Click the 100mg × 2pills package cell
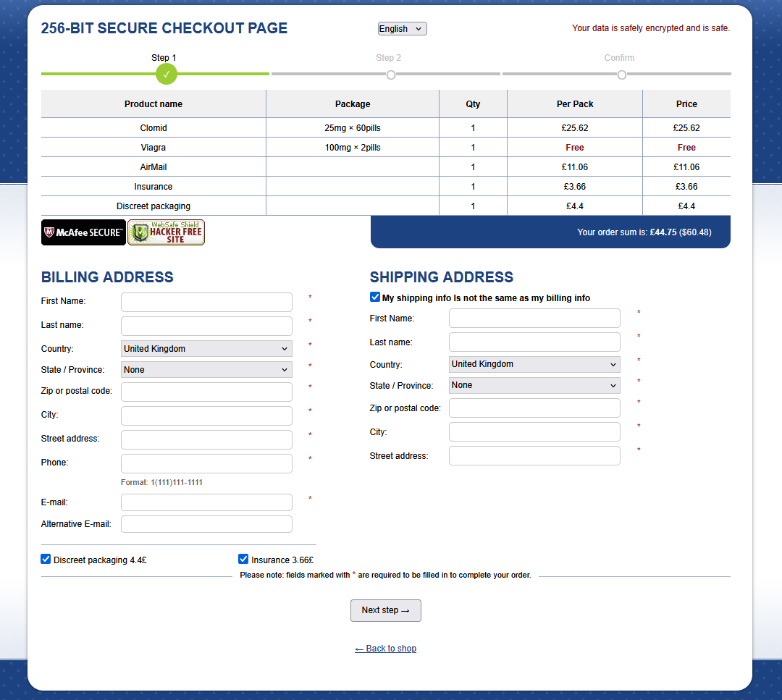 [353, 148]
